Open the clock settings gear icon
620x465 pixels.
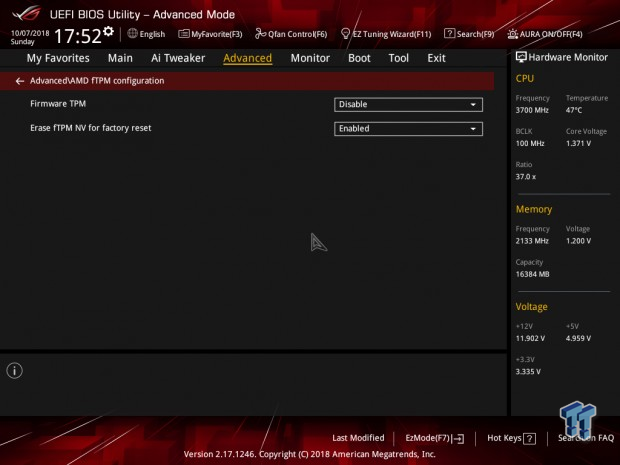pos(108,31)
